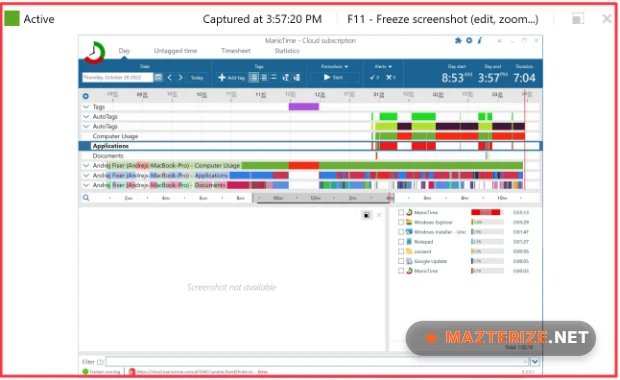Collapse the Tags timeline row
The height and width of the screenshot is (380, 620).
tap(86, 107)
